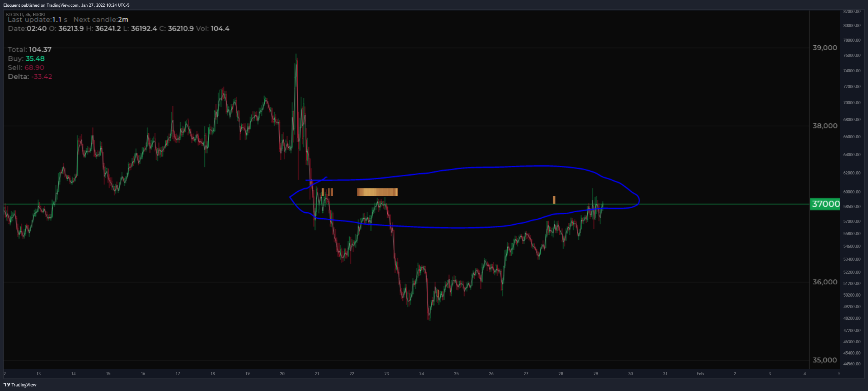The image size is (868, 391).
Task: Click the 74000.00 scale value
Action: pos(852,71)
